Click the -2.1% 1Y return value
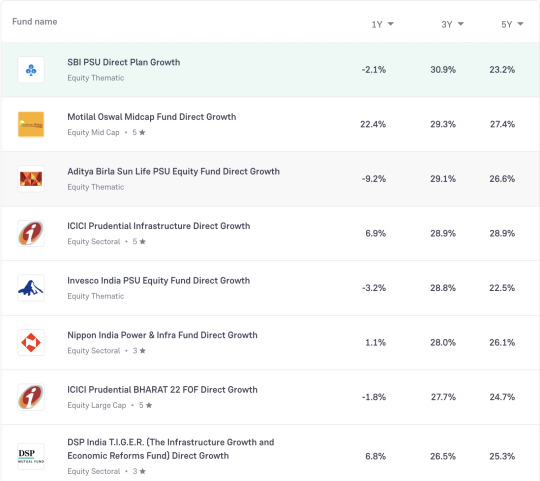540x481 pixels. pos(374,70)
